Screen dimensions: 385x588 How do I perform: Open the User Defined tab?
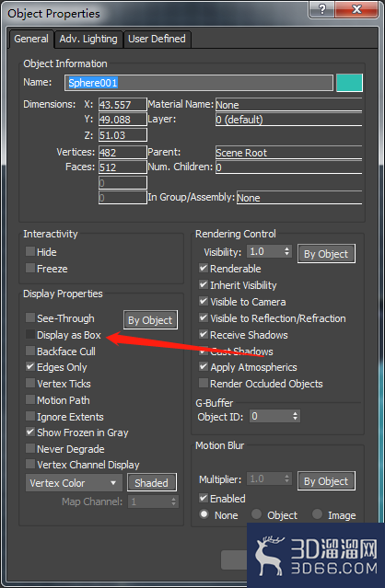click(x=157, y=39)
